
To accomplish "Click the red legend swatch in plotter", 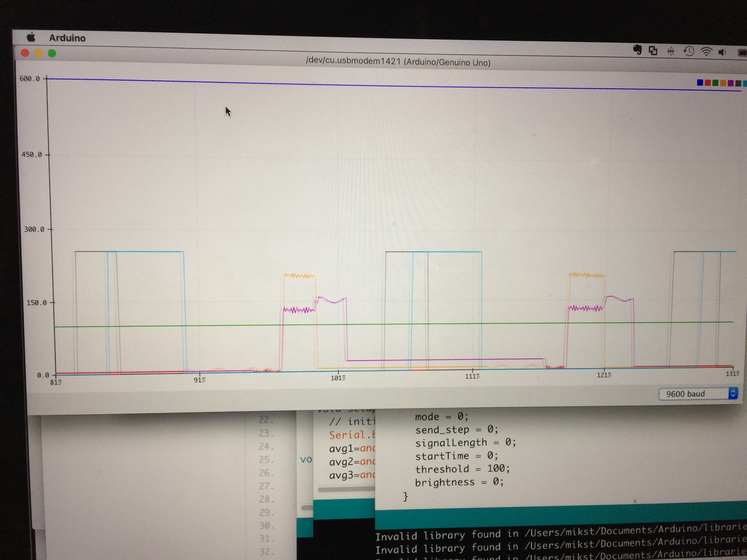I will coord(708,83).
